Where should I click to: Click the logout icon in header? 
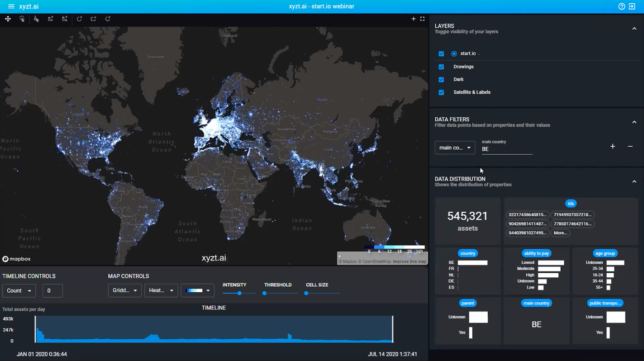[632, 6]
